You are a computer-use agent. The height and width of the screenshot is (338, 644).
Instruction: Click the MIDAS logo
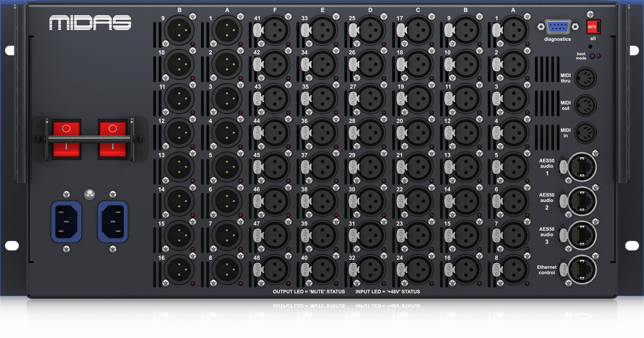point(90,23)
